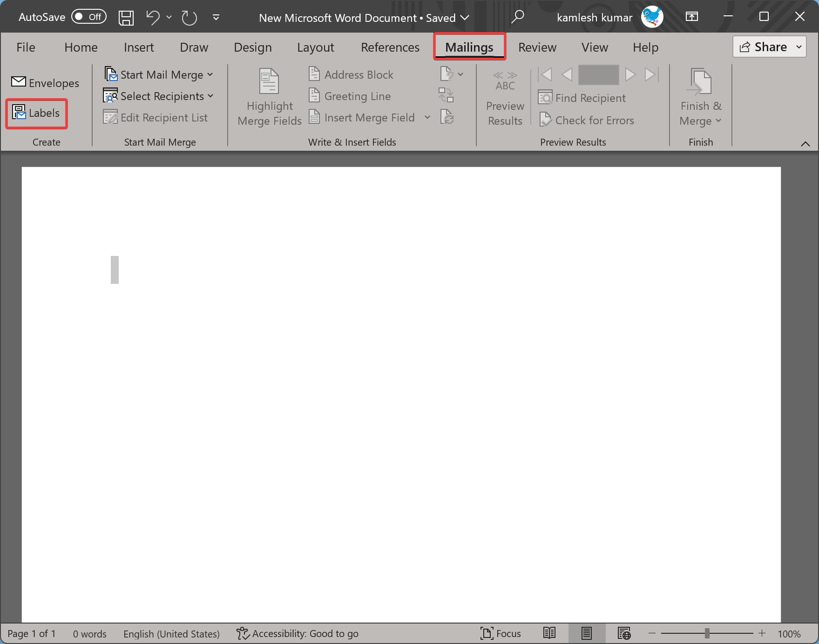This screenshot has width=819, height=644.
Task: Go to Previous Record arrow
Action: tap(567, 74)
